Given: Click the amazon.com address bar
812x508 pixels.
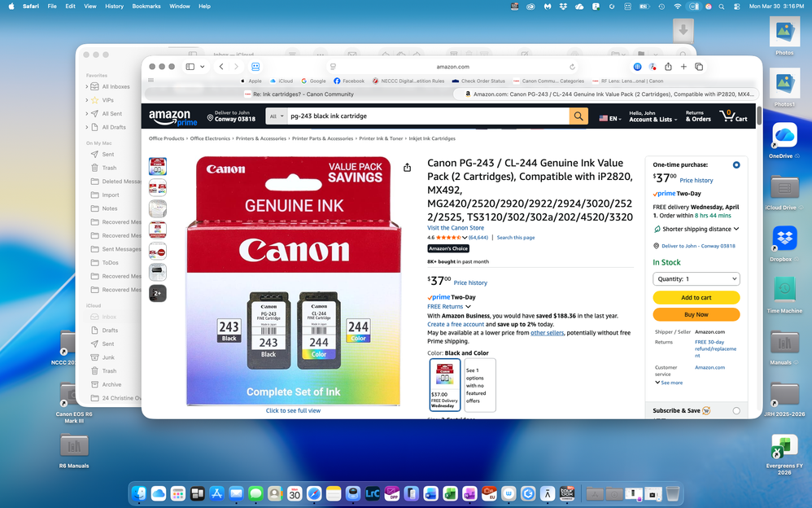Looking at the screenshot, I should [x=452, y=67].
